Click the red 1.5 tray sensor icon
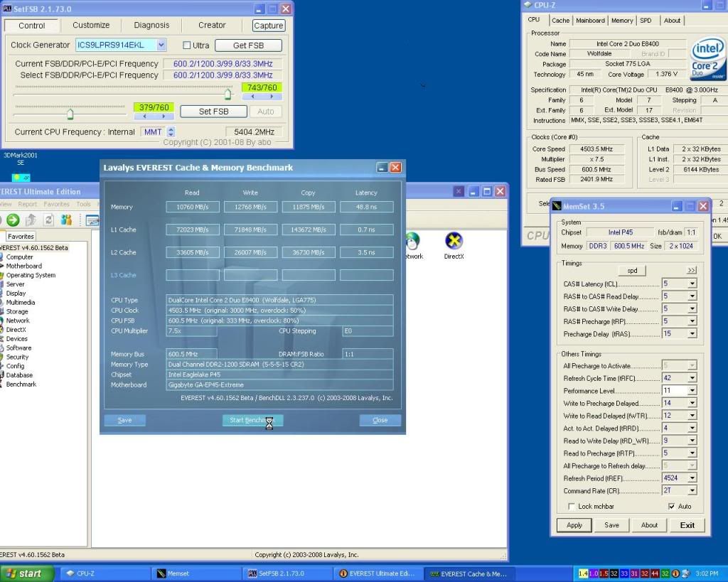The image size is (728, 582). [x=604, y=573]
